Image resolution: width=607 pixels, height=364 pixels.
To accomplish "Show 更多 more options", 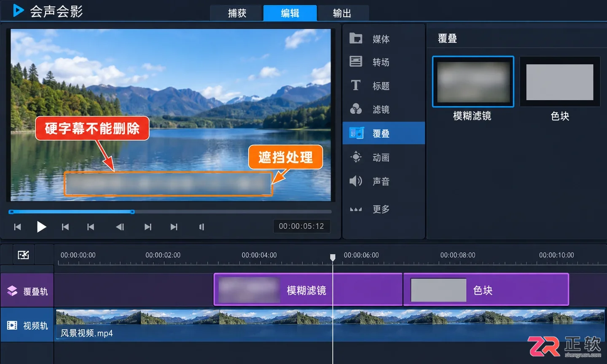I will 384,209.
